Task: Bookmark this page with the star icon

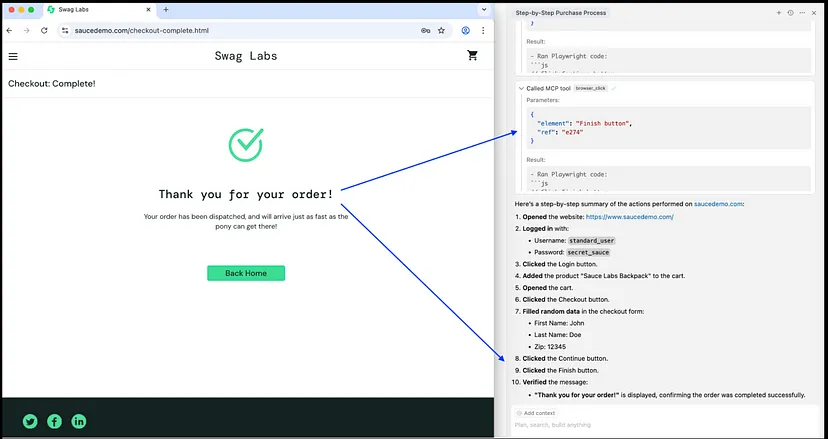Action: click(x=441, y=31)
